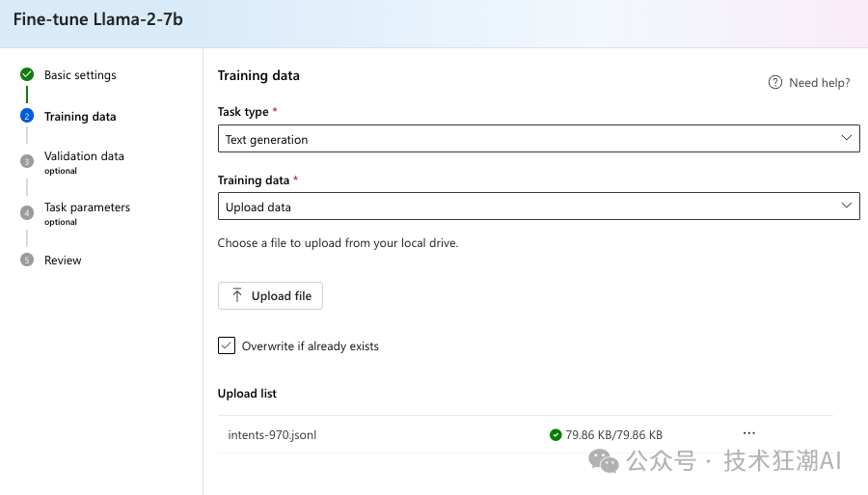Click the 79.86 KB/79.86 KB upload status
The width and height of the screenshot is (868, 495).
(x=614, y=434)
